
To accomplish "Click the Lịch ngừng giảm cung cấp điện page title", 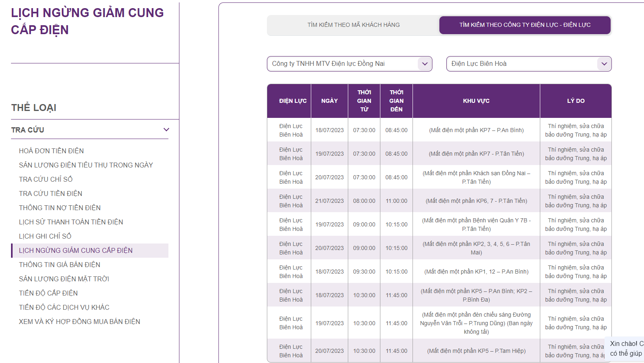I will click(x=87, y=21).
